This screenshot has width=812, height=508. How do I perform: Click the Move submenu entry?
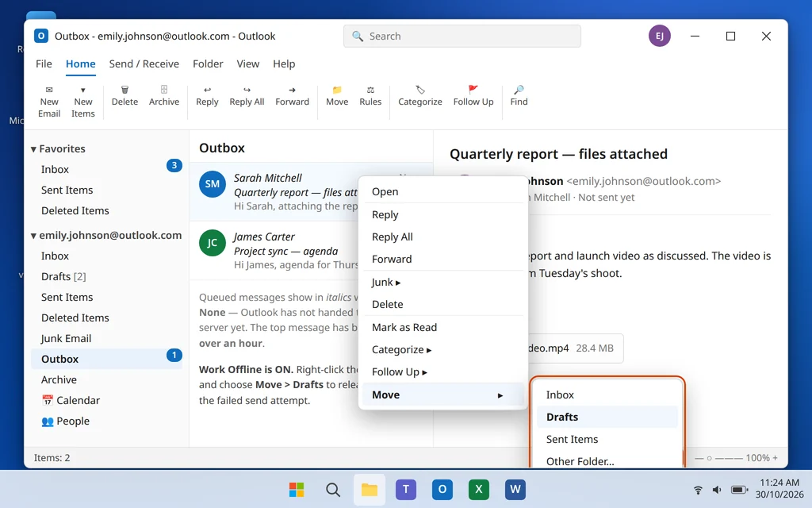coord(442,394)
